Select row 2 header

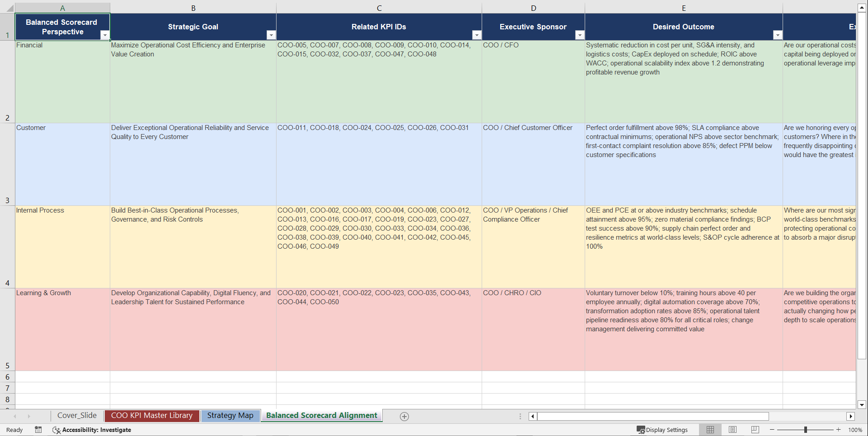click(x=7, y=82)
